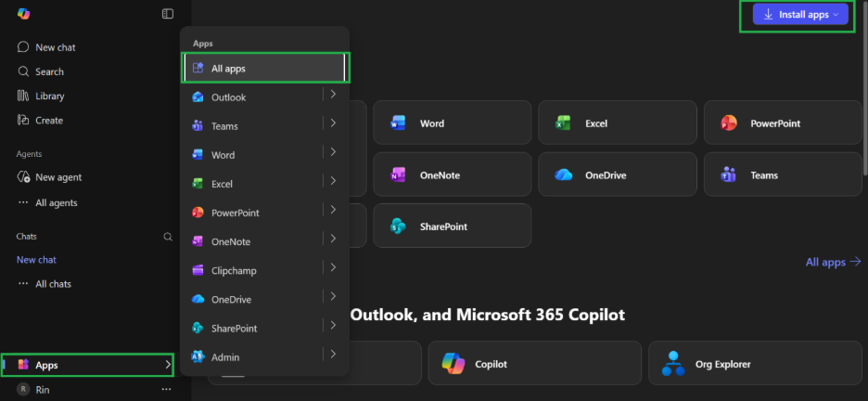This screenshot has height=401, width=868.
Task: Click the Org Explorer tile icon
Action: point(672,363)
